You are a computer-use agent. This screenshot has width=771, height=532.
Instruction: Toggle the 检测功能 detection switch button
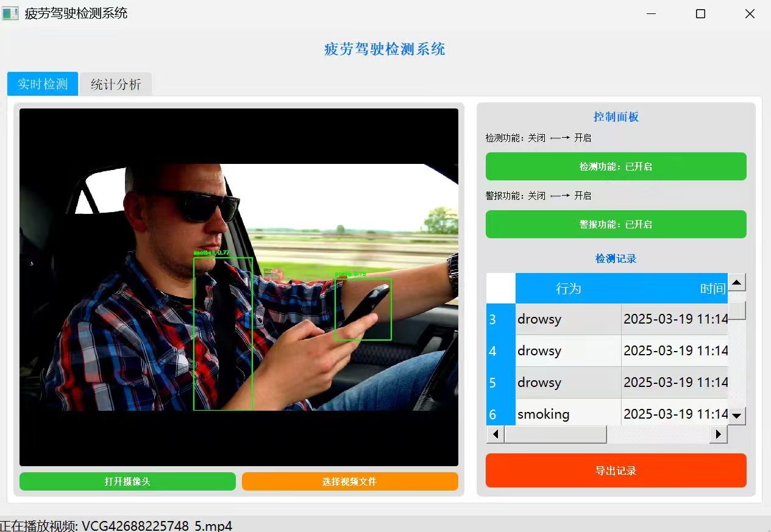pyautogui.click(x=616, y=166)
